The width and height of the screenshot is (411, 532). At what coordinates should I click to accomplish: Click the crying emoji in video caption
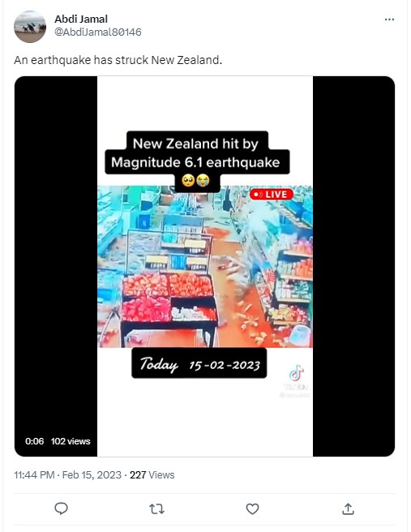pyautogui.click(x=203, y=180)
